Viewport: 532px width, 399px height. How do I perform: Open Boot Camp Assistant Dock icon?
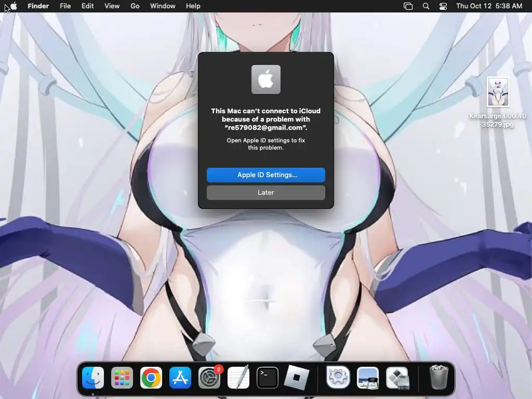pos(397,378)
